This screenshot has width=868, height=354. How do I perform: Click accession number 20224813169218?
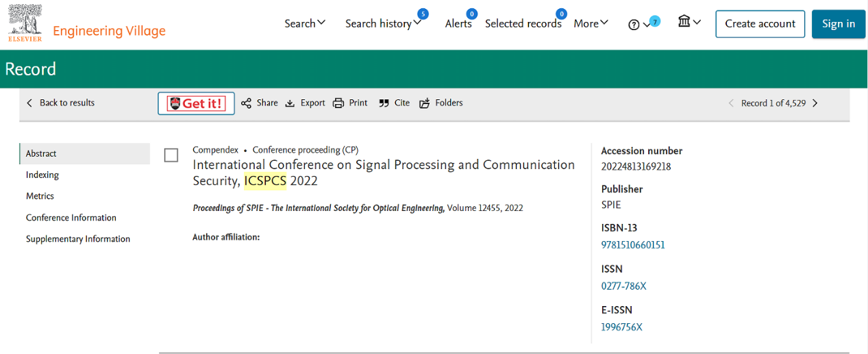click(636, 166)
